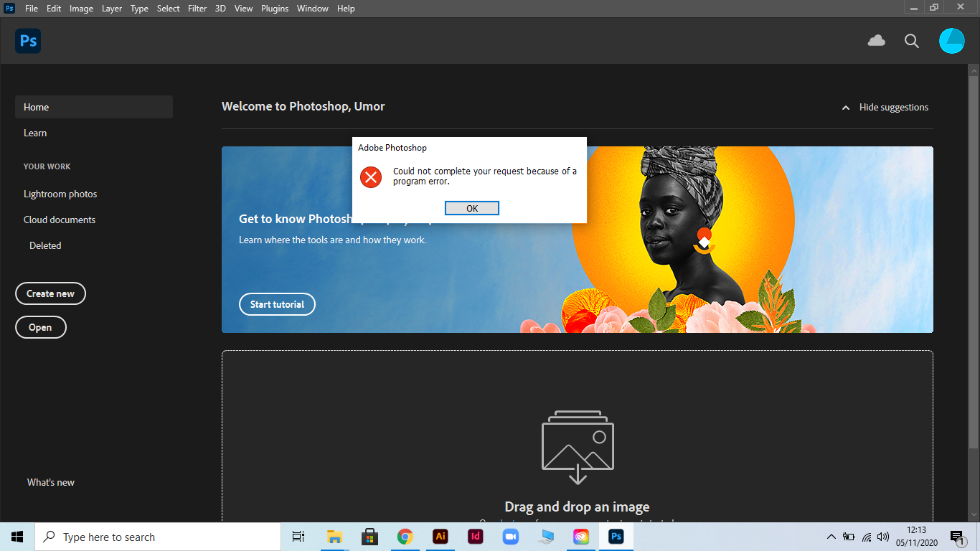Open the File menu
The width and height of the screenshot is (980, 551).
coord(31,8)
